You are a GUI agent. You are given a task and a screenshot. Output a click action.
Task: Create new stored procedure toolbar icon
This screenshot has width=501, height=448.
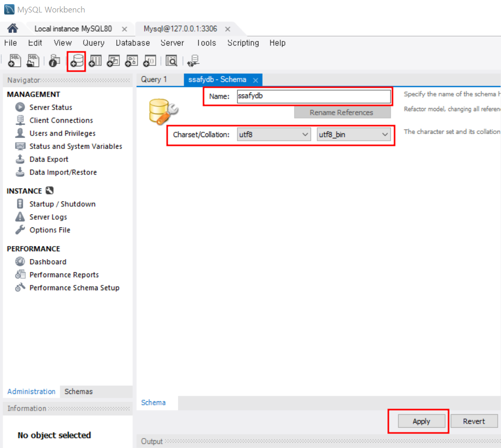pos(131,61)
